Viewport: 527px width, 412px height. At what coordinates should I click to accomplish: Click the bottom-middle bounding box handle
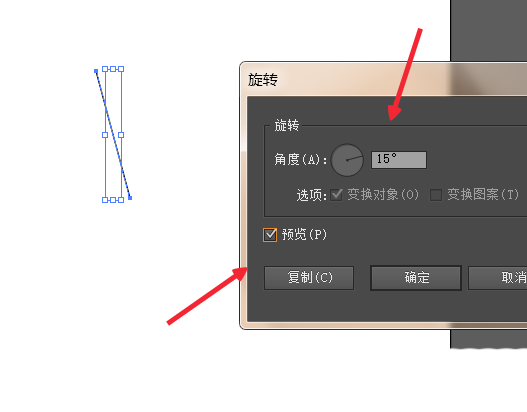[x=113, y=200]
